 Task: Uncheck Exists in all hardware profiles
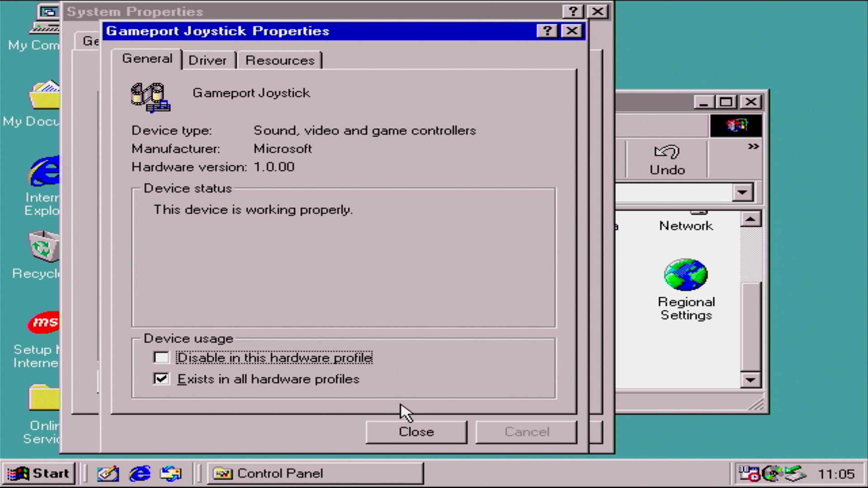[161, 379]
